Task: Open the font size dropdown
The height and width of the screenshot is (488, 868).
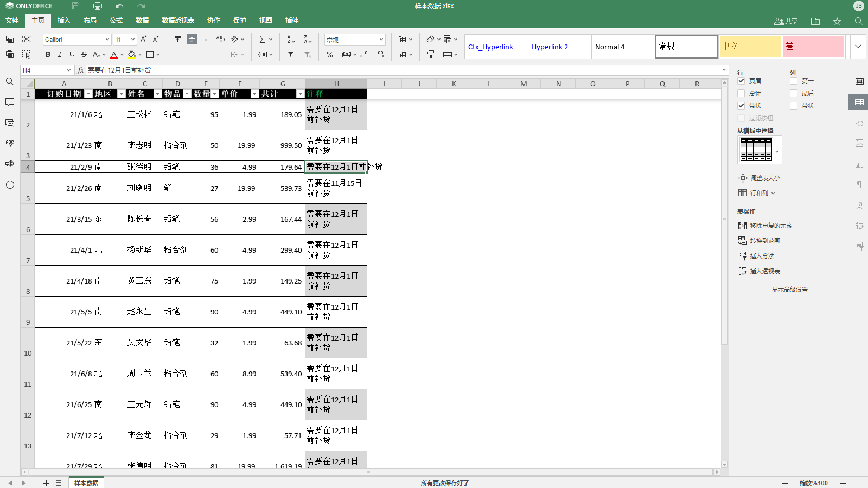Action: (132, 40)
